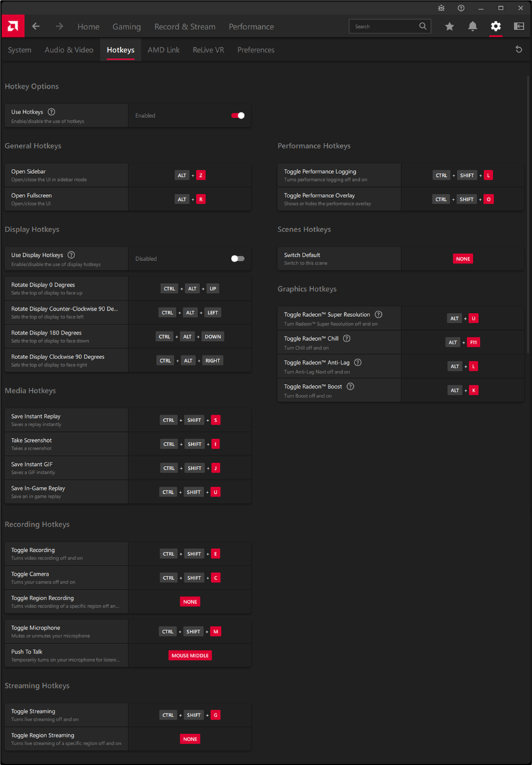Open the Performance menu
532x765 pixels.
click(251, 27)
